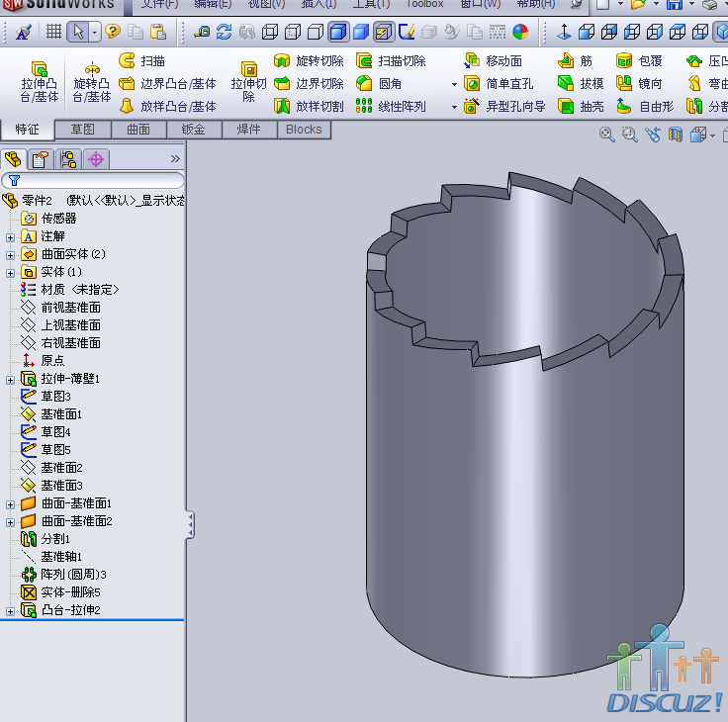728x722 pixels.
Task: Click the Rib (筋) tool
Action: [x=575, y=60]
